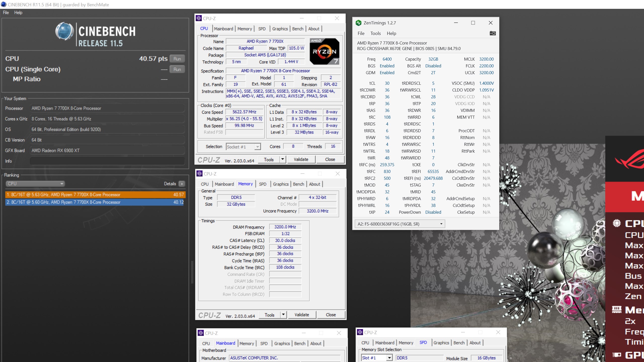Open the Tools dropdown arrow in CPU-Z Memory window
Screen dimensions: 644x362
(283, 315)
